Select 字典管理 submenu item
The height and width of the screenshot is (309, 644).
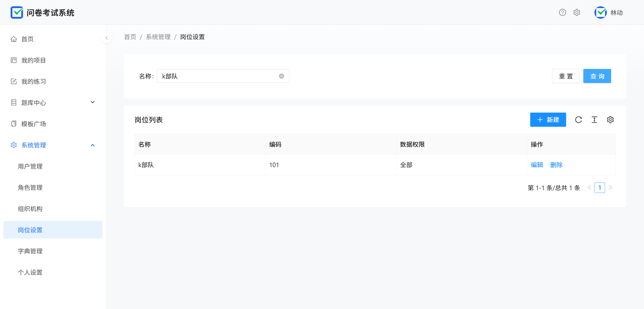coord(30,251)
